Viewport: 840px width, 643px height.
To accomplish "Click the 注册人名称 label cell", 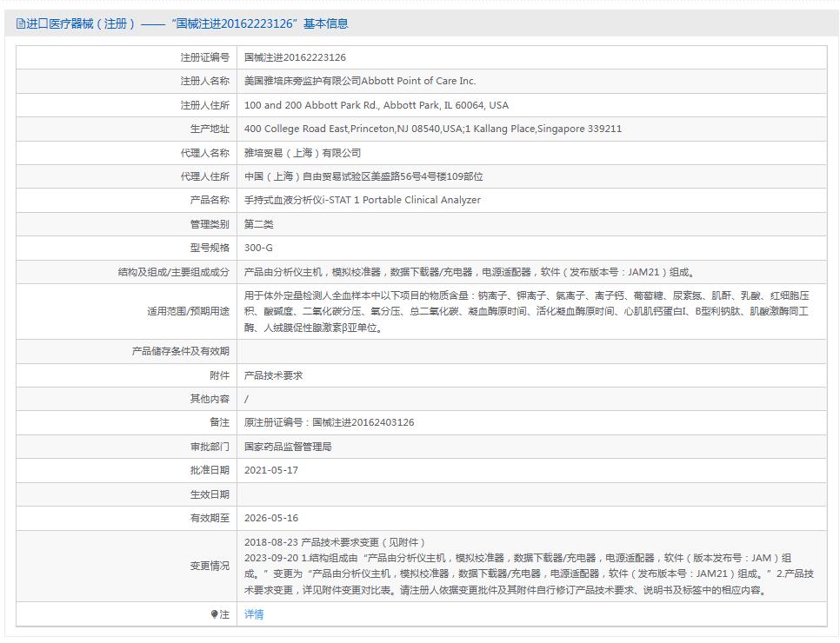I will pyautogui.click(x=126, y=81).
